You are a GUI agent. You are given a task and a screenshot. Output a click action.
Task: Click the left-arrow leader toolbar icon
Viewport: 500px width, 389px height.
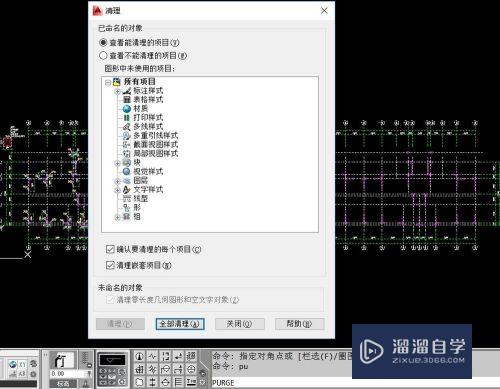click(178, 357)
